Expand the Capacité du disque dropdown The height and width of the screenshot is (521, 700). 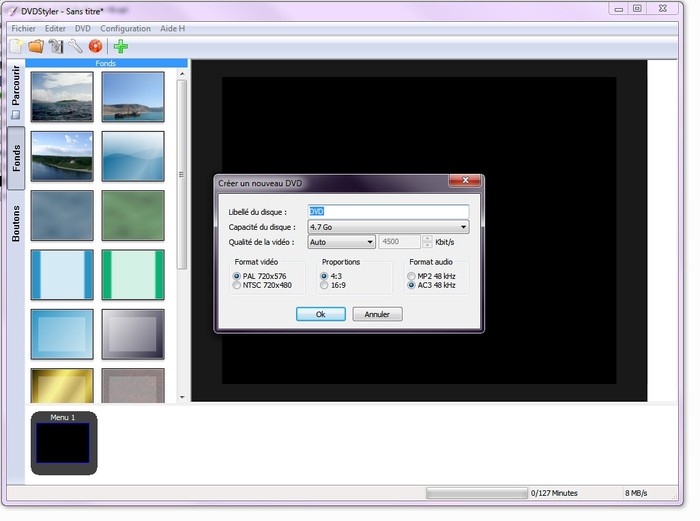(x=388, y=227)
